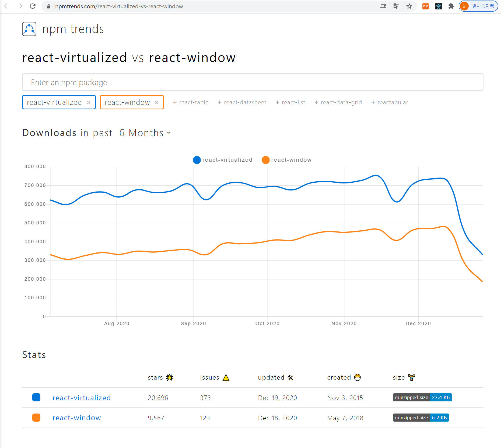Click the react-virtualized vs react-window heading
The height and width of the screenshot is (448, 501).
(129, 58)
